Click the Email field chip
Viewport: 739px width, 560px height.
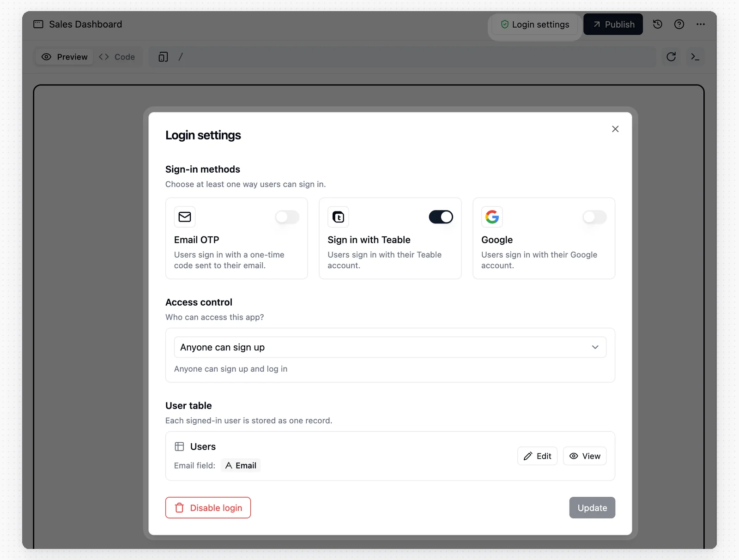[241, 465]
